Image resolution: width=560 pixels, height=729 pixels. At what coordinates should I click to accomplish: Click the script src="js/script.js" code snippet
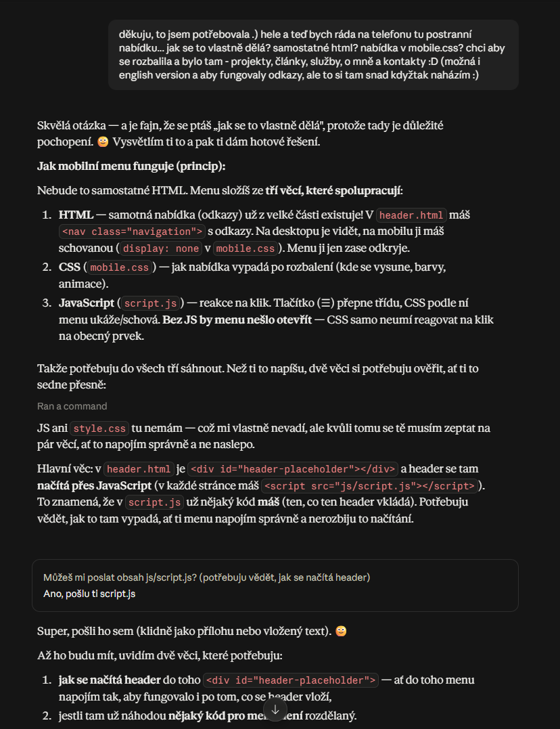tap(369, 485)
